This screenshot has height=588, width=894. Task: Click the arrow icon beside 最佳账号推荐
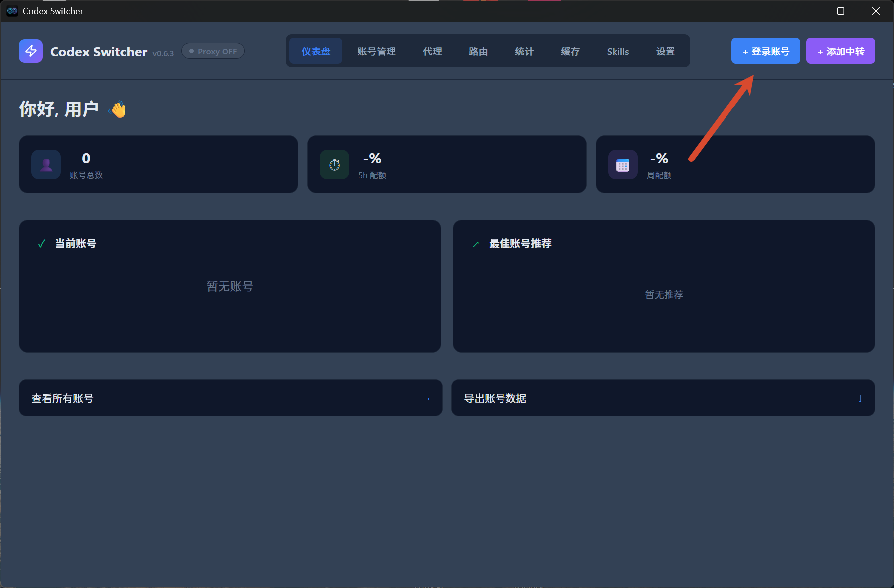point(476,244)
